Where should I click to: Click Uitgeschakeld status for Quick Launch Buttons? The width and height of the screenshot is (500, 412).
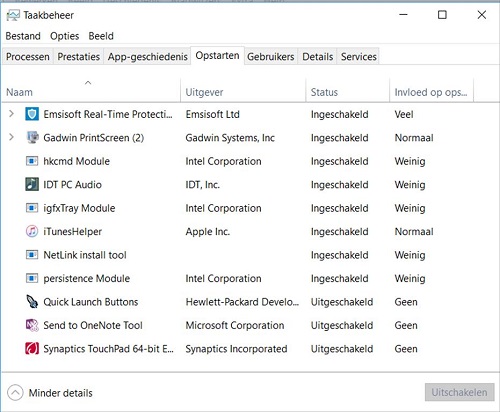(x=342, y=302)
